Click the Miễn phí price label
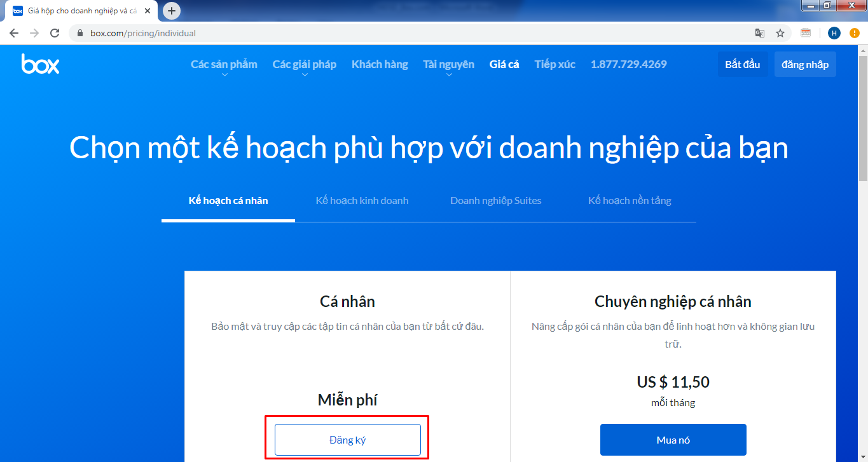The height and width of the screenshot is (462, 868). pyautogui.click(x=348, y=400)
